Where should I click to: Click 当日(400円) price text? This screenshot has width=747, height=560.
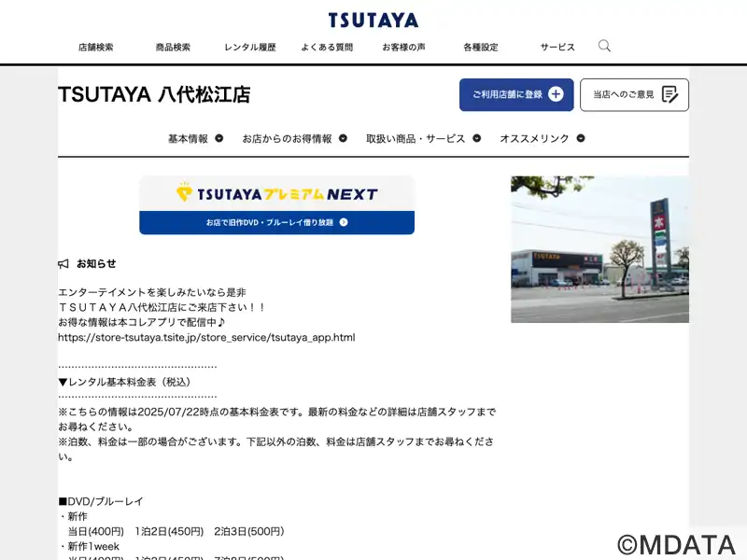click(x=96, y=531)
